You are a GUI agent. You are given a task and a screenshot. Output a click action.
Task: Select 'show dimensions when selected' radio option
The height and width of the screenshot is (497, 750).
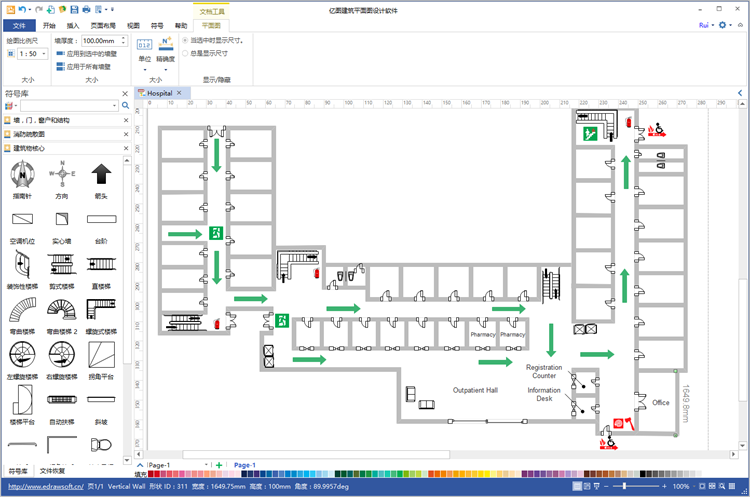coord(184,41)
